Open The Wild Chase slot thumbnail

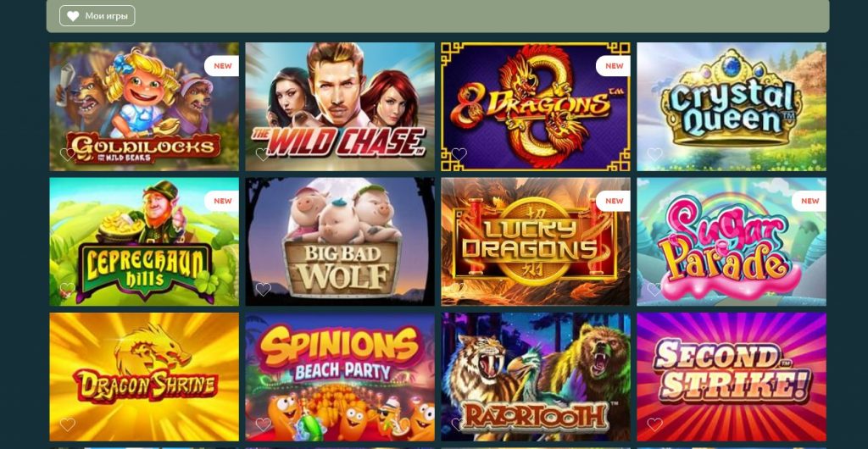point(340,107)
